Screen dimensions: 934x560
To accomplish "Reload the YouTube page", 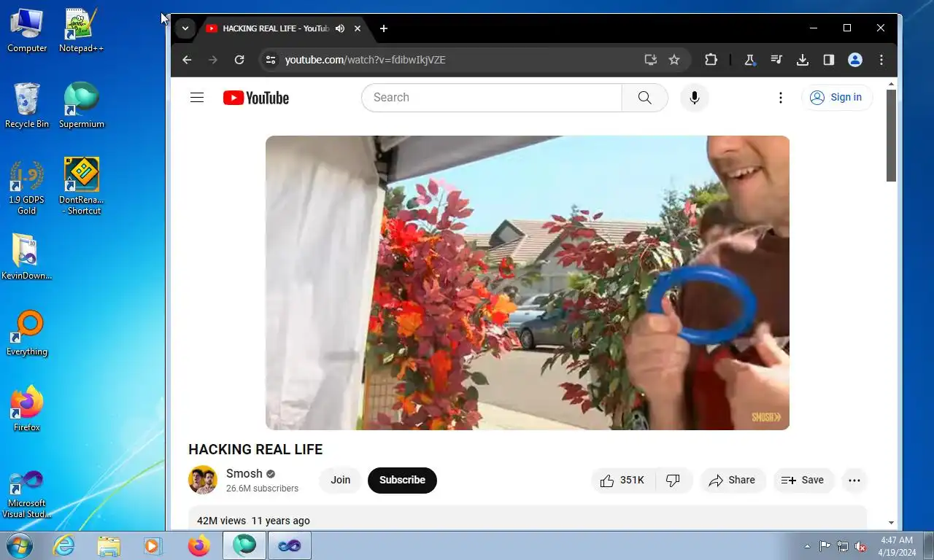I will point(239,60).
